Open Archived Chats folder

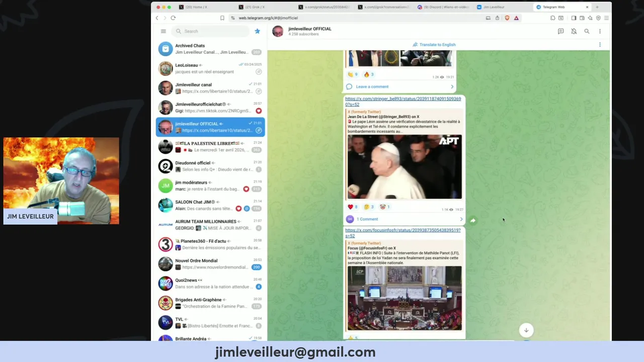click(x=210, y=49)
